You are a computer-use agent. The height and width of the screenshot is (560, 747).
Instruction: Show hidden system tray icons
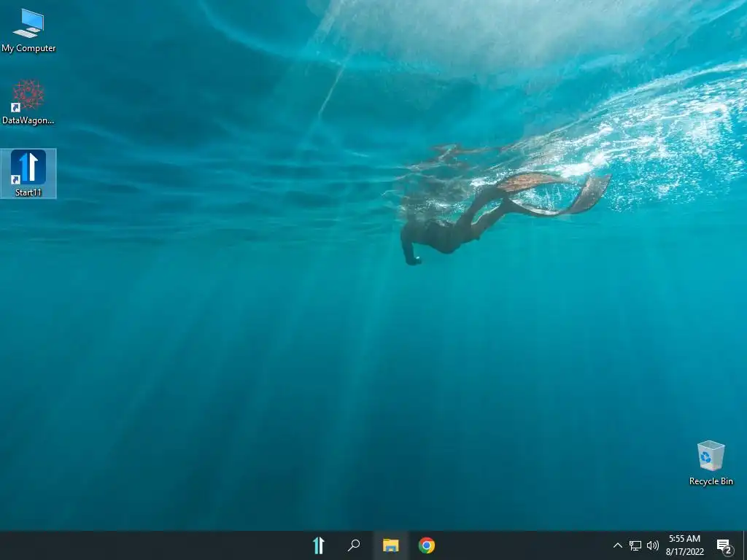pos(617,545)
